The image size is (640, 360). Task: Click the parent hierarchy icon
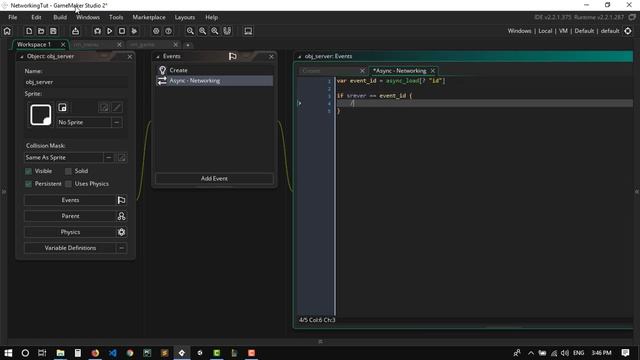click(121, 216)
